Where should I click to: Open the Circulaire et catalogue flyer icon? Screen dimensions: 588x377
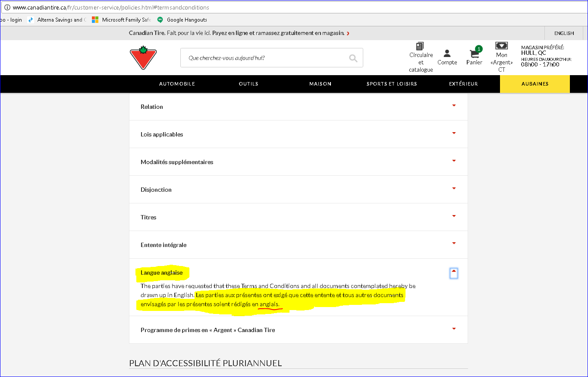420,46
